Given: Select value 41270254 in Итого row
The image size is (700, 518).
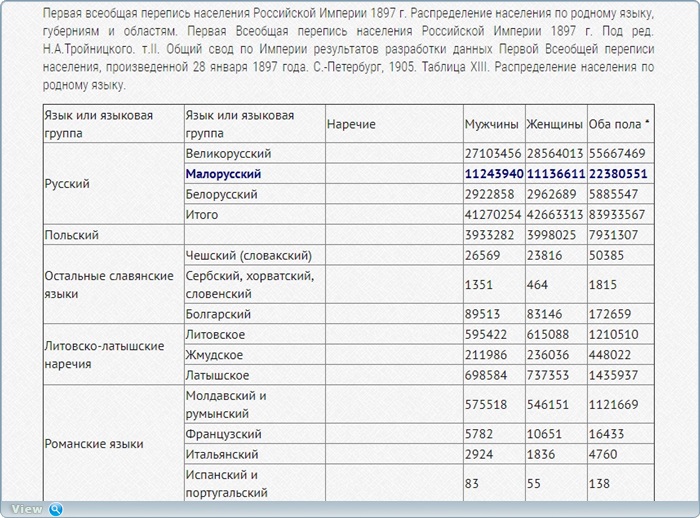Looking at the screenshot, I should (x=493, y=215).
